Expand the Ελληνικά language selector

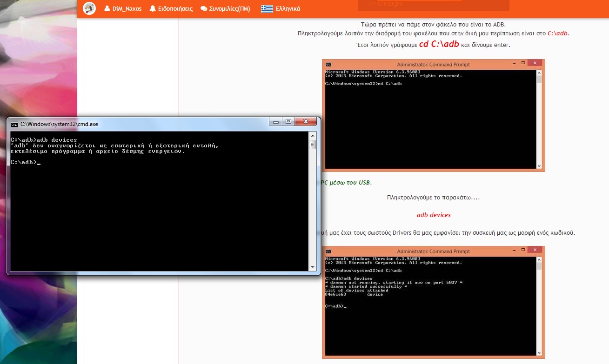click(281, 8)
